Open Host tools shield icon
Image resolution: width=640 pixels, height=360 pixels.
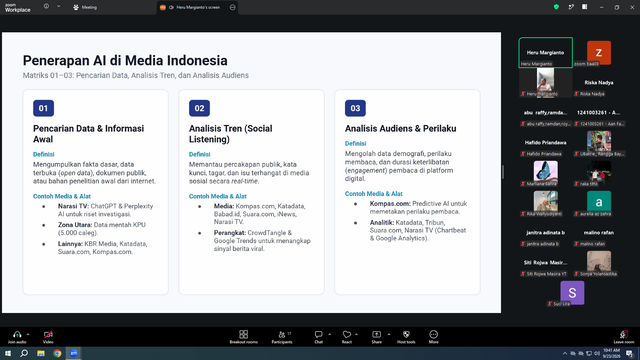coord(406,334)
